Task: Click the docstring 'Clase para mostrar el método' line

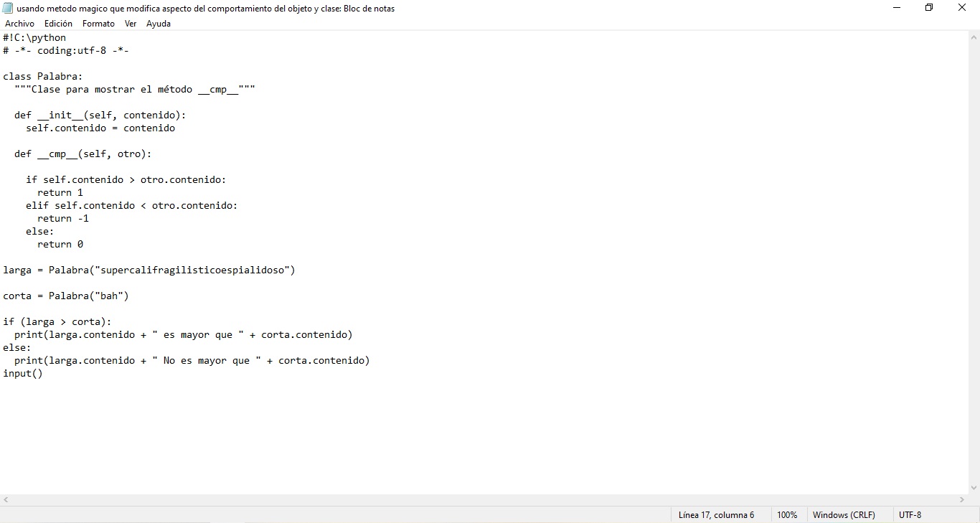Action: [135, 89]
